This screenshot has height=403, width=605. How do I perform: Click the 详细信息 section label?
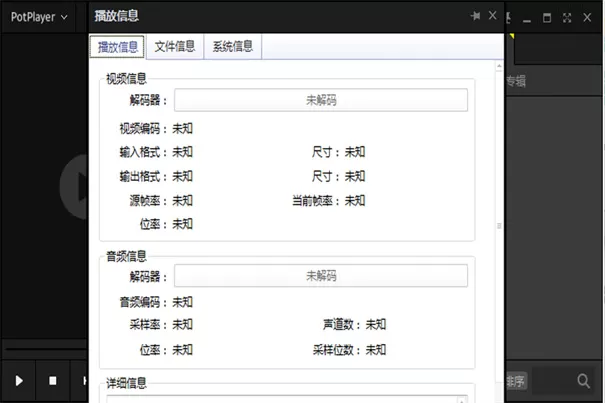coord(126,383)
